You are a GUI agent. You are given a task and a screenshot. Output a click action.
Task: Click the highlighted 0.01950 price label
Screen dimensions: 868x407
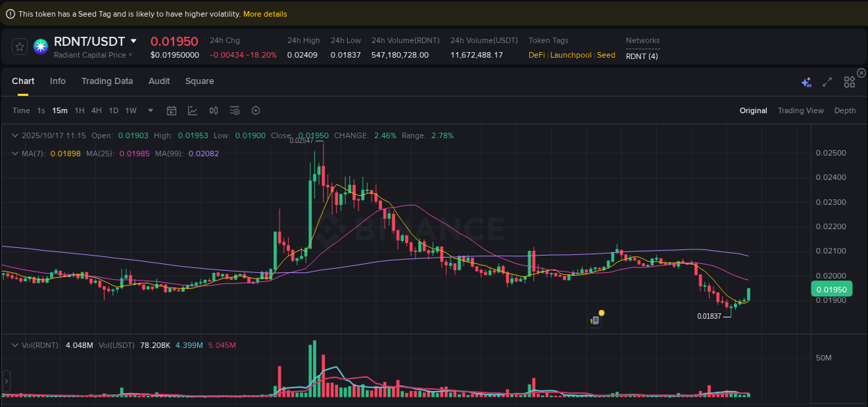[x=831, y=289]
